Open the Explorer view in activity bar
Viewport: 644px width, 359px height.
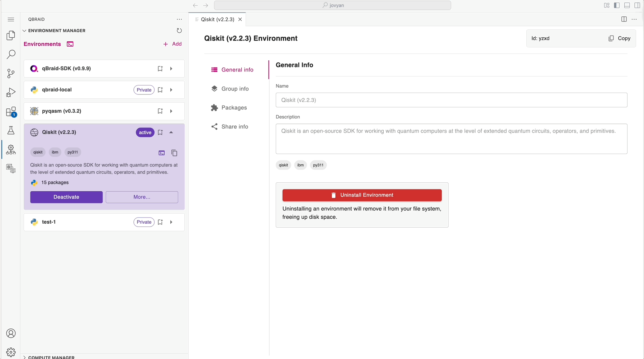(11, 35)
